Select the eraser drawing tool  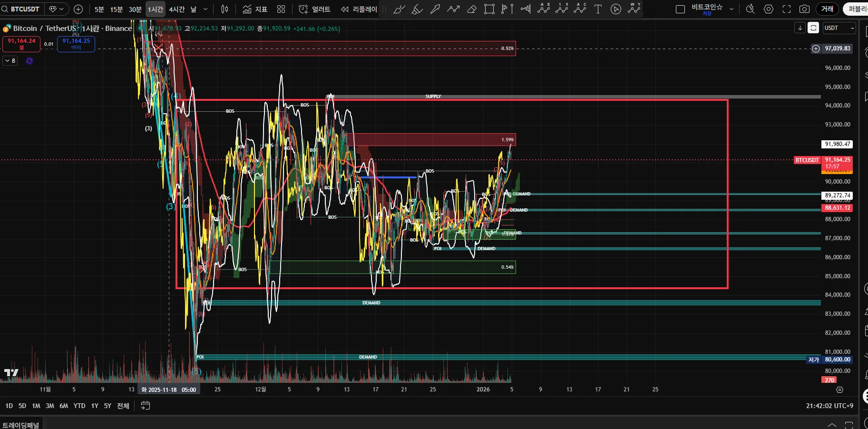coord(471,9)
